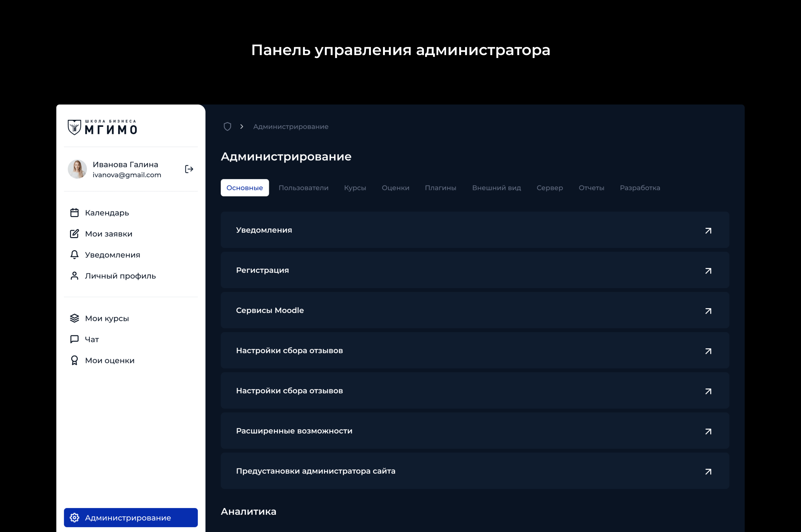Open the Регистрация row arrow icon
This screenshot has height=532, width=801.
(x=708, y=271)
